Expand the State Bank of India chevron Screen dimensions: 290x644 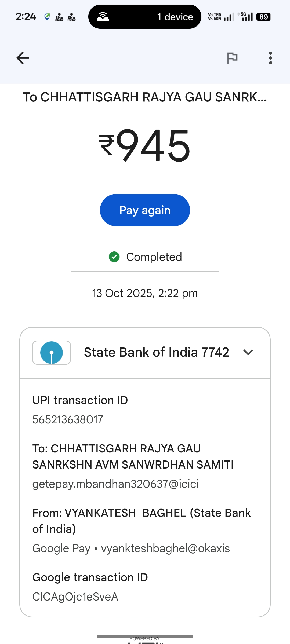tap(248, 352)
